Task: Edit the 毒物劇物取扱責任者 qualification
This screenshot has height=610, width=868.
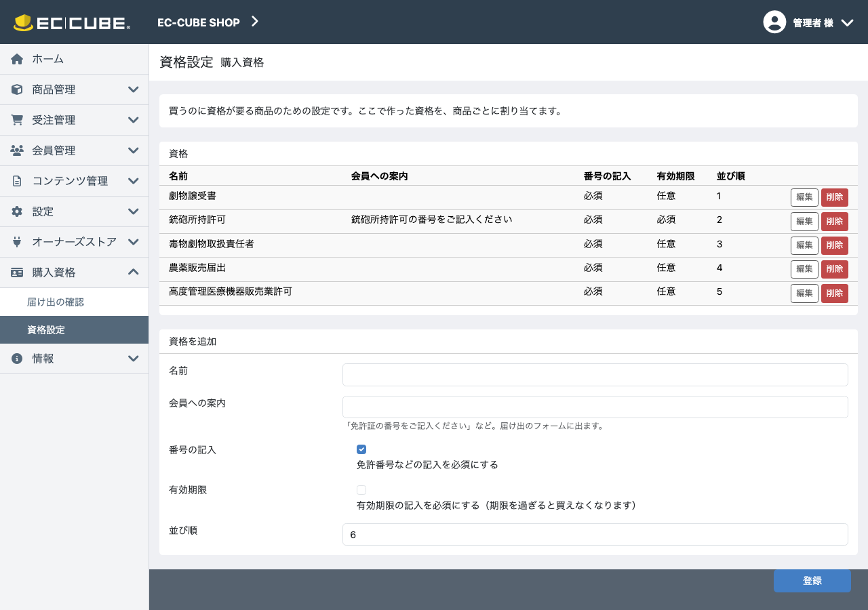Action: coord(804,245)
